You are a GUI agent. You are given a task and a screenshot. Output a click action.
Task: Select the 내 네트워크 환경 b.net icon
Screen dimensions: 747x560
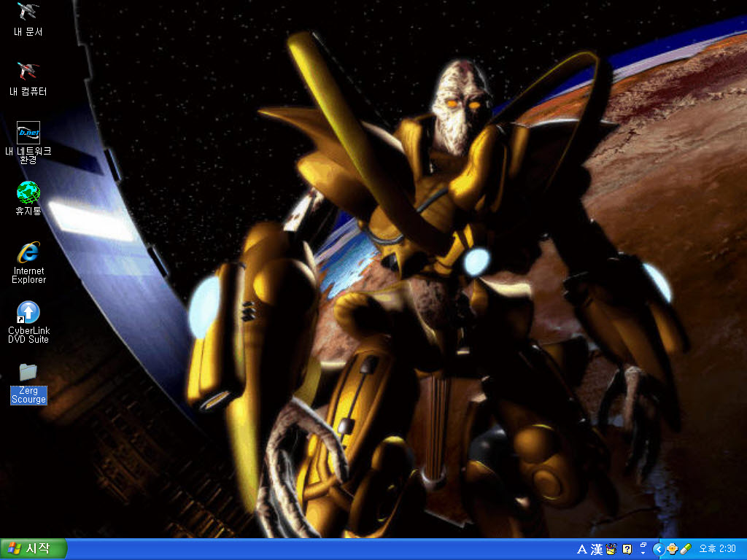pos(28,133)
